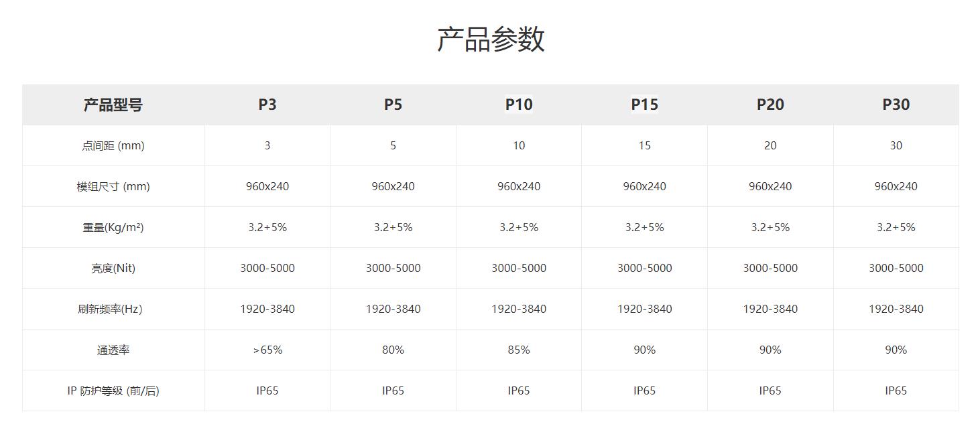Click the 产品参数 page heading
980x426 pixels.
point(490,40)
